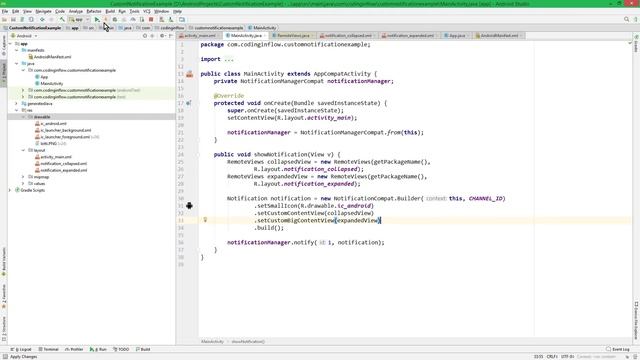The image size is (640, 360).
Task: Open the Navigate menu
Action: (x=43, y=11)
